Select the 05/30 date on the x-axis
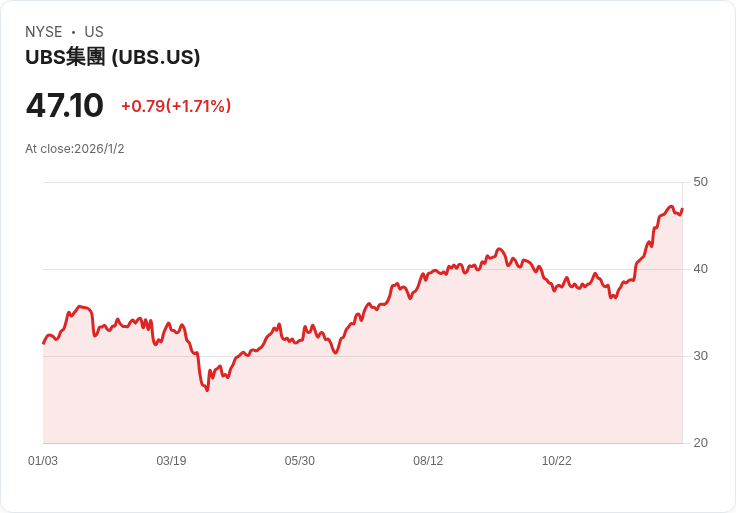The image size is (736, 513). pyautogui.click(x=300, y=461)
